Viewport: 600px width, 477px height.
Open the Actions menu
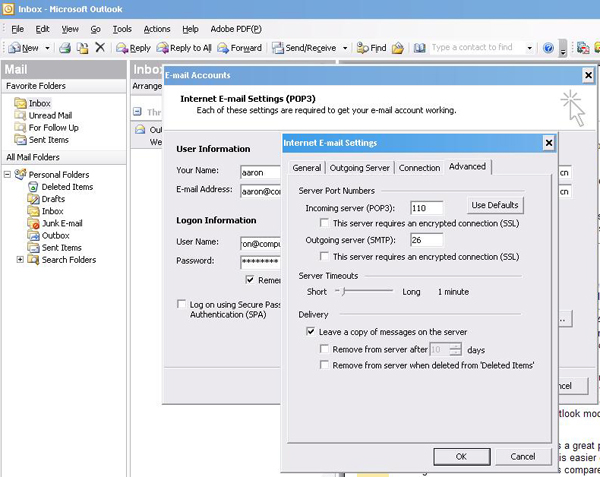[157, 29]
